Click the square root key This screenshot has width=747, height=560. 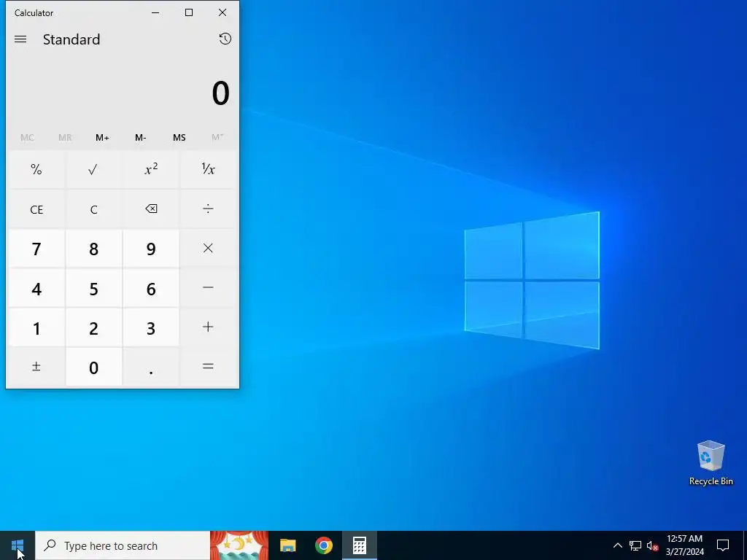(93, 169)
